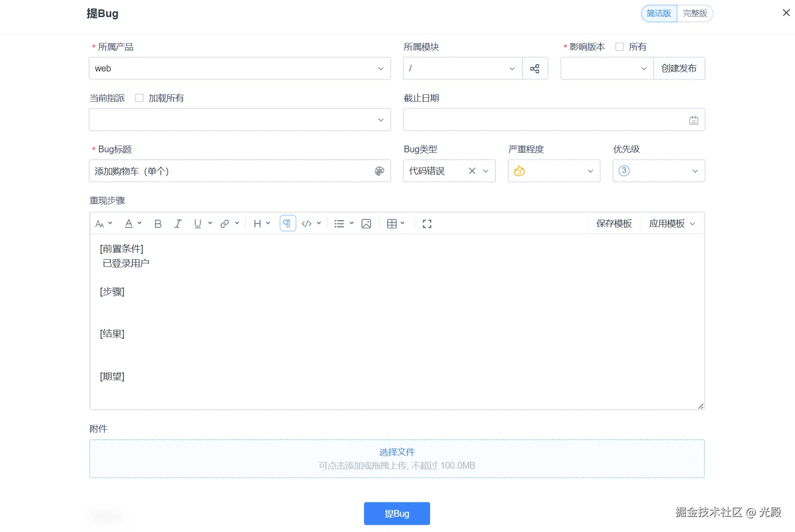Click the flame severity icon

click(x=519, y=171)
